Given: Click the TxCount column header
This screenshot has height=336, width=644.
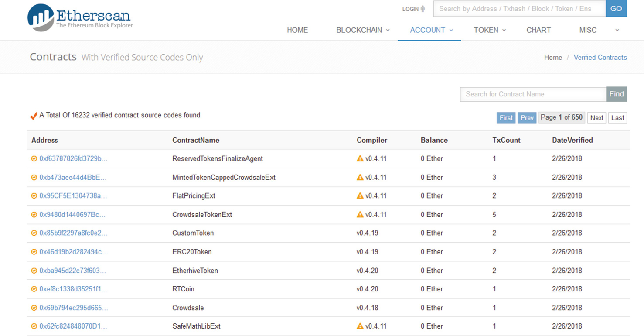Looking at the screenshot, I should [506, 140].
